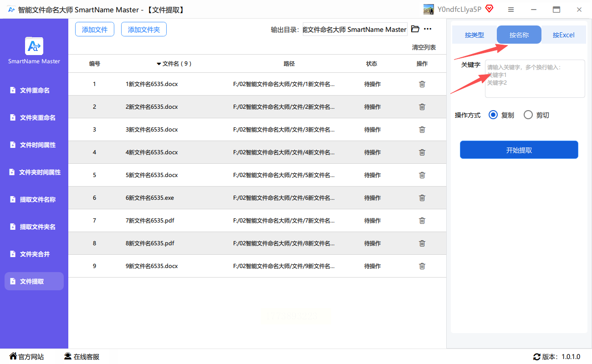Open 文件重命名 in the sidebar
Image resolution: width=592 pixels, height=364 pixels.
(34, 91)
